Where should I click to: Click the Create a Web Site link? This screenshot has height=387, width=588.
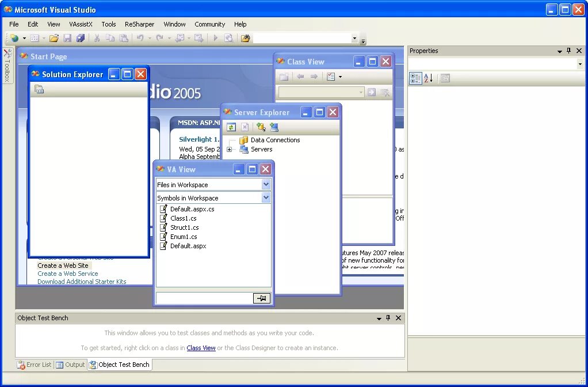point(63,265)
